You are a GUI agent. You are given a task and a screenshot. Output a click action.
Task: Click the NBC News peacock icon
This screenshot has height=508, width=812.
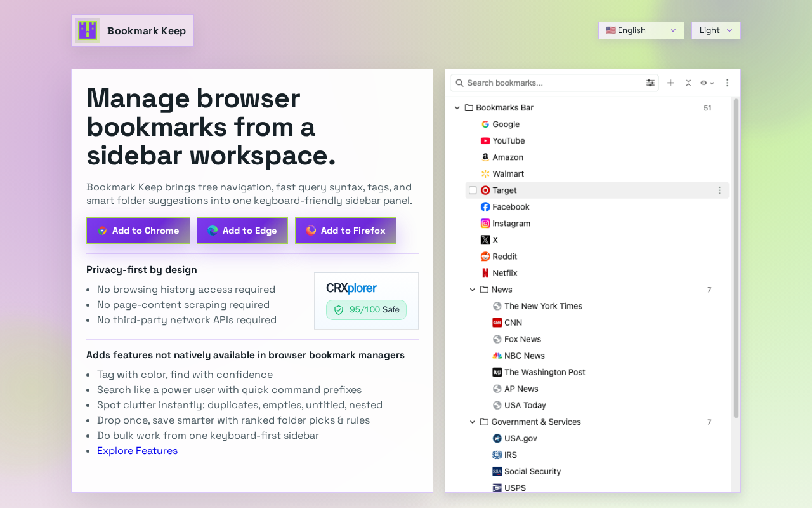tap(497, 356)
